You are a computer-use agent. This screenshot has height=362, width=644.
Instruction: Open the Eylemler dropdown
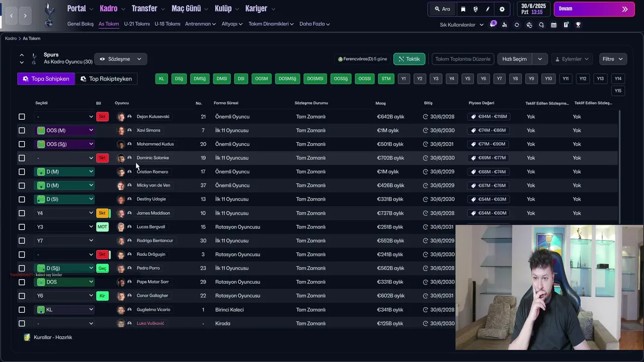coord(572,59)
